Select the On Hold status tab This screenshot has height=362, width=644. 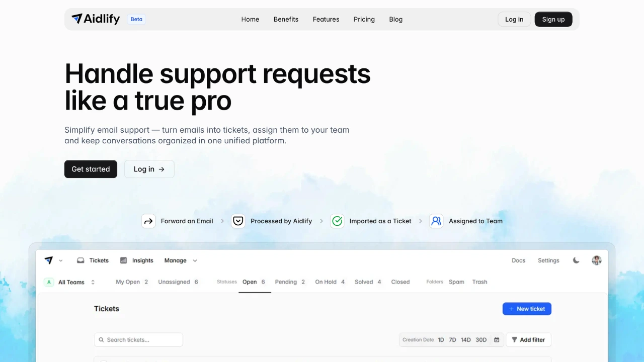click(x=330, y=282)
